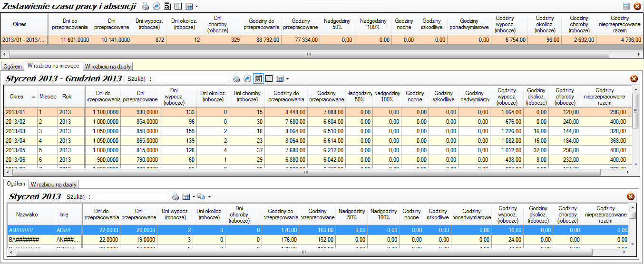Screen dimensions: 644x264
Task: Switch to the upper Ogółem tab
Action: point(12,66)
